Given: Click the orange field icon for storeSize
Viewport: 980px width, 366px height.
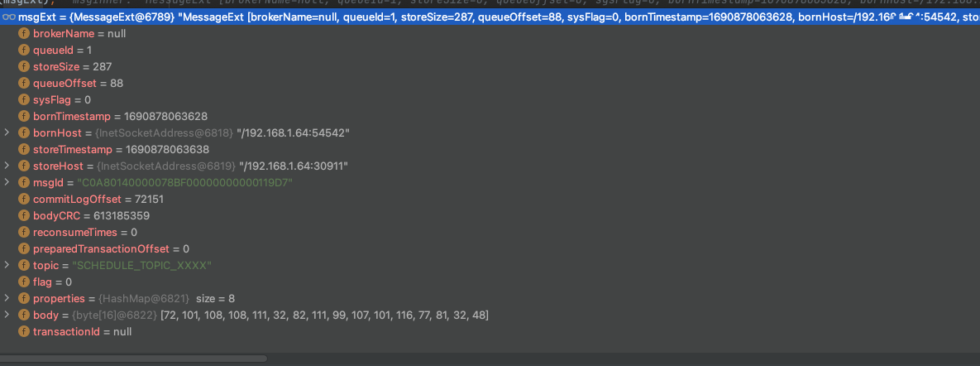Looking at the screenshot, I should click(24, 66).
